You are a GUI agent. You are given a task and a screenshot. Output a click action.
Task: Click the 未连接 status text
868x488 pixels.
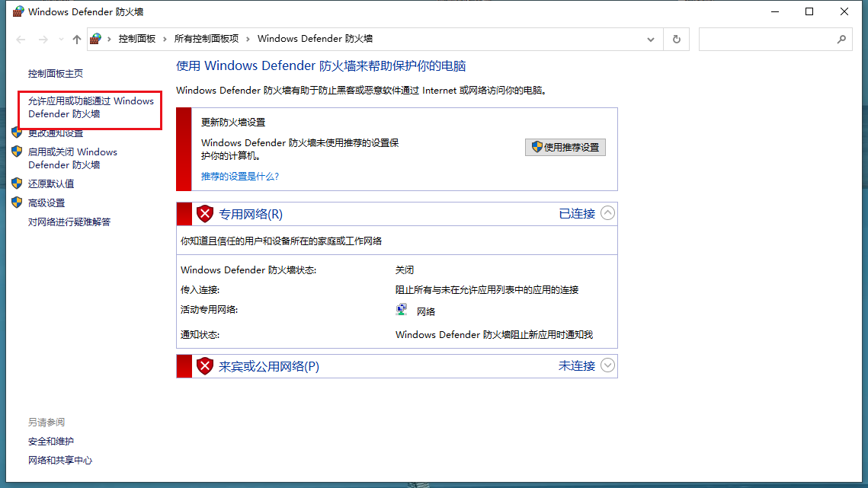point(577,365)
